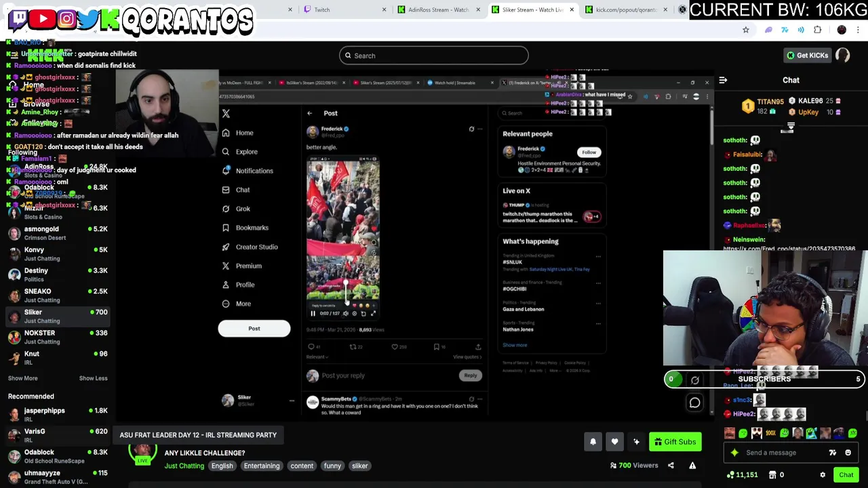Screen dimensions: 868x488
Task: Select Sliker channel in Kick sidebar
Action: coord(58,316)
